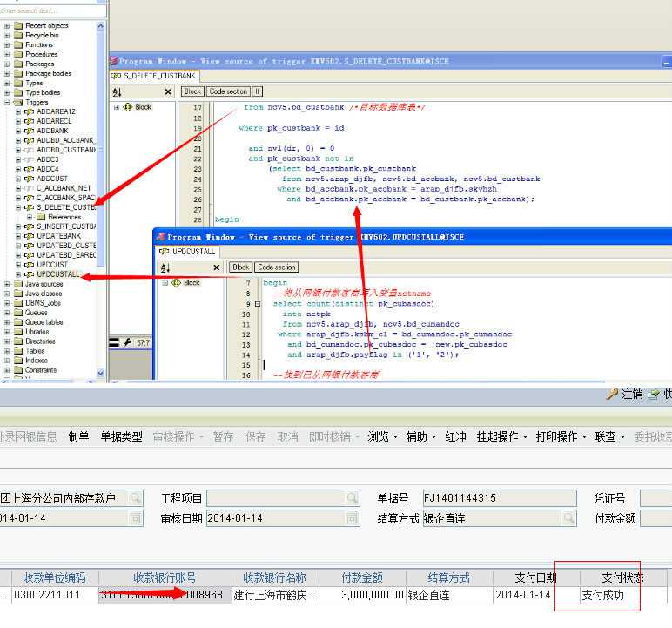Open calendar icon of 审核日期 field

[x=352, y=518]
